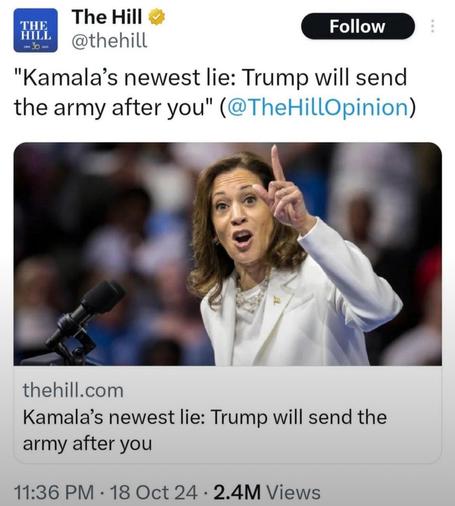Click the word Views after 2.4M
The width and height of the screenshot is (455, 506).
click(293, 492)
